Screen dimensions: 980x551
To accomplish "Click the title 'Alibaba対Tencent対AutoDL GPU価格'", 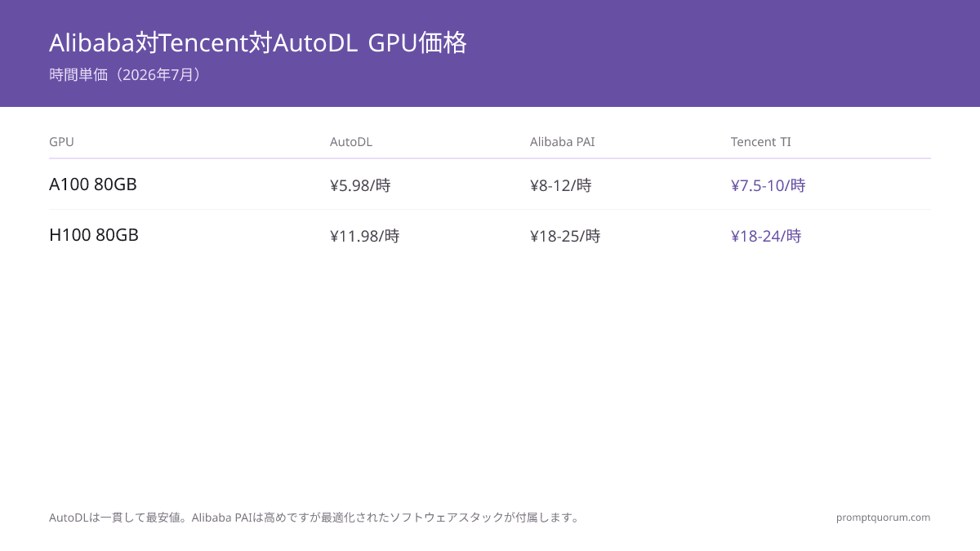I will (258, 43).
